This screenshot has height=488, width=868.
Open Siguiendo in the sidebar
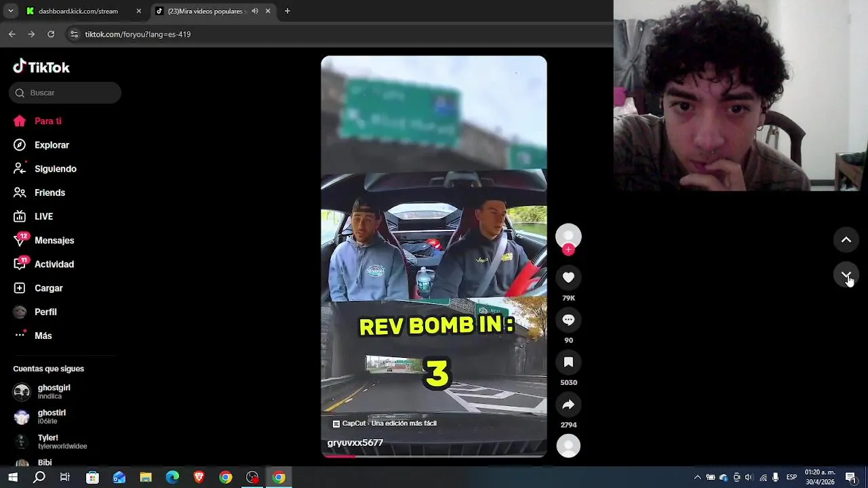pyautogui.click(x=45, y=169)
